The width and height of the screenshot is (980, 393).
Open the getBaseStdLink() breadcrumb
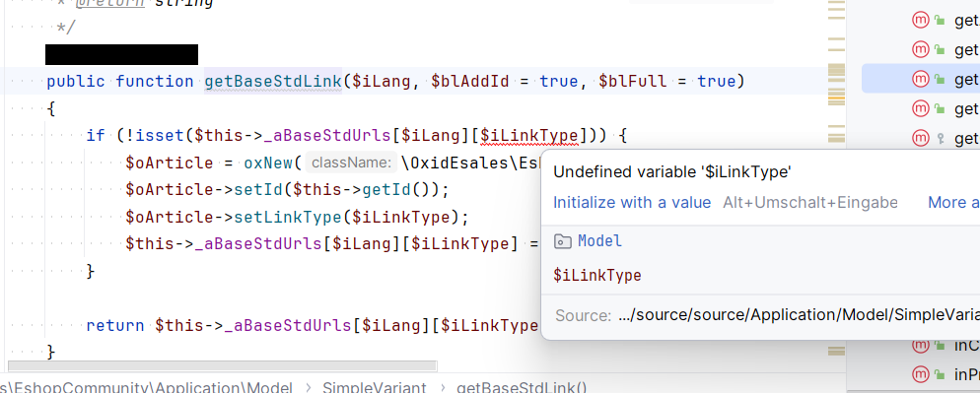[x=522, y=388]
